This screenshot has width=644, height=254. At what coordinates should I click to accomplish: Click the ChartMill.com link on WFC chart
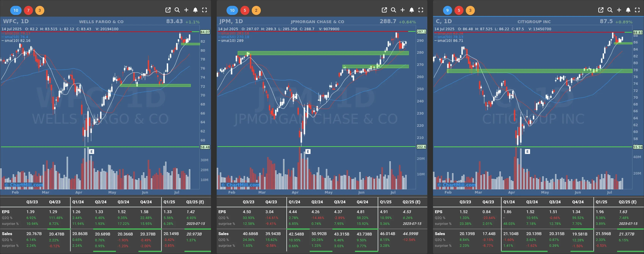[24, 185]
